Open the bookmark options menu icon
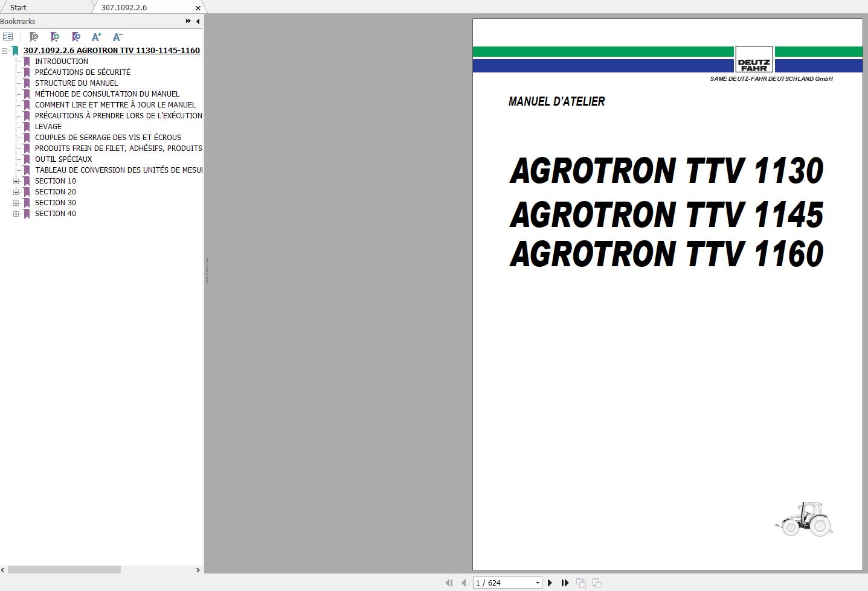This screenshot has width=868, height=591. point(8,37)
